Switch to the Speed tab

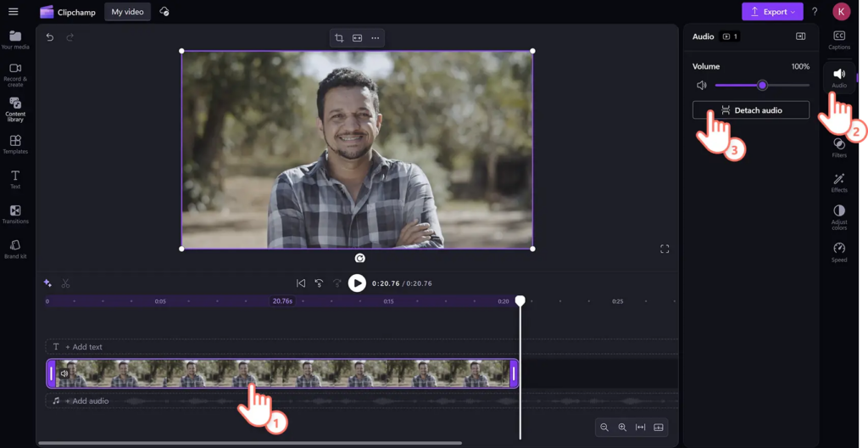pyautogui.click(x=839, y=251)
